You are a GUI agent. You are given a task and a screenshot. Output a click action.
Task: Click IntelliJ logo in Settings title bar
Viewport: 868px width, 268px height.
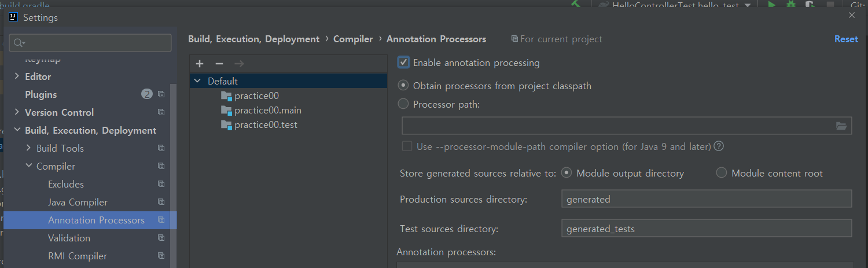point(14,17)
